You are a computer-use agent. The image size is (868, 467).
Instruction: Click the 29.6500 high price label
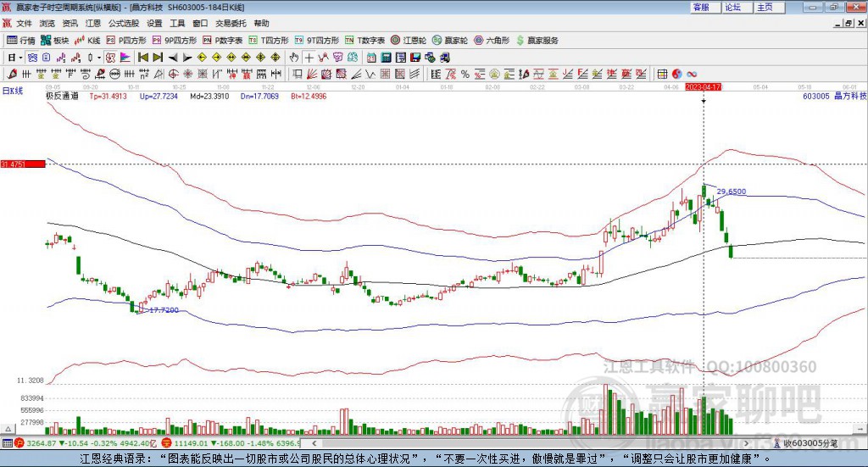[x=732, y=192]
